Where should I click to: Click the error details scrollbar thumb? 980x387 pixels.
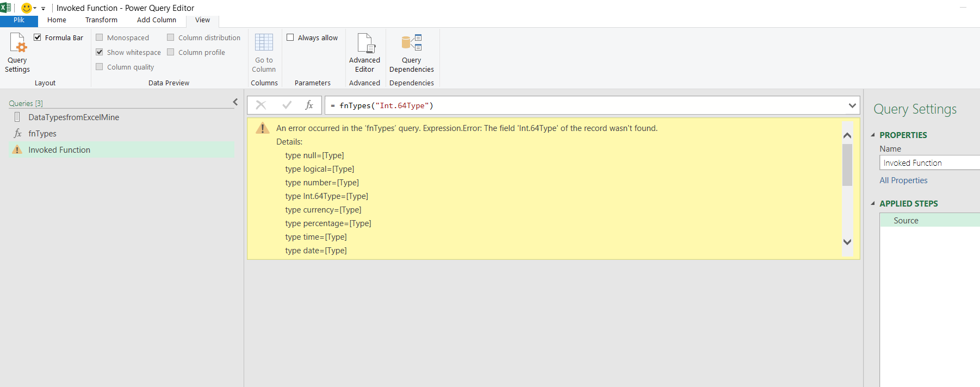coord(847,165)
